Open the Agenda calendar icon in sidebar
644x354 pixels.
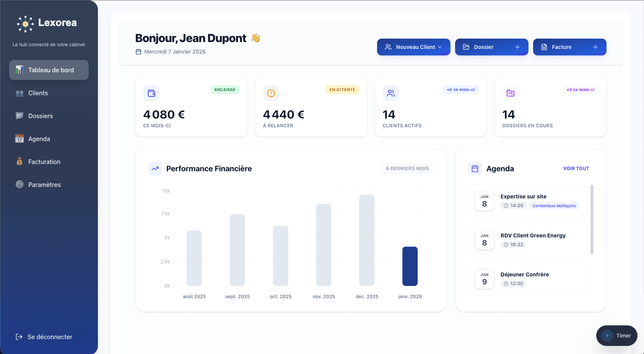[x=20, y=139]
